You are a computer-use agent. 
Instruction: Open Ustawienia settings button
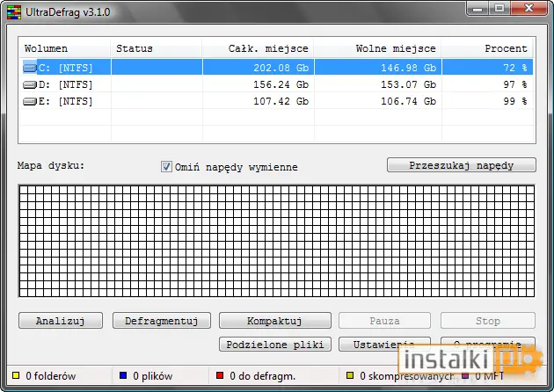[x=384, y=344]
